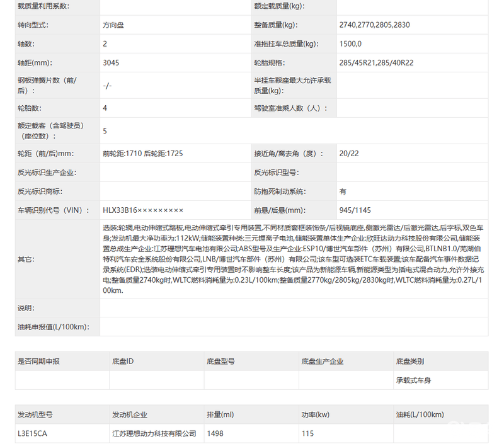This screenshot has height=444, width=504.
Task: Click the 轮胎数 label
Action: point(30,108)
